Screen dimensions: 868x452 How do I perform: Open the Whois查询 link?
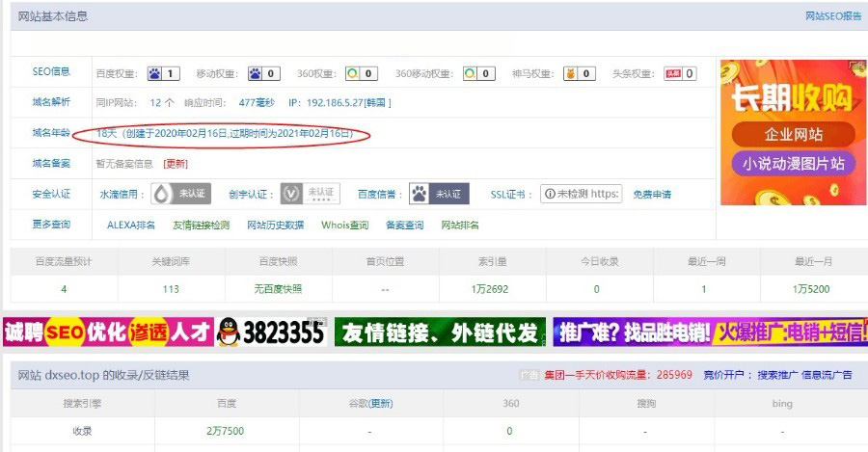(x=344, y=226)
